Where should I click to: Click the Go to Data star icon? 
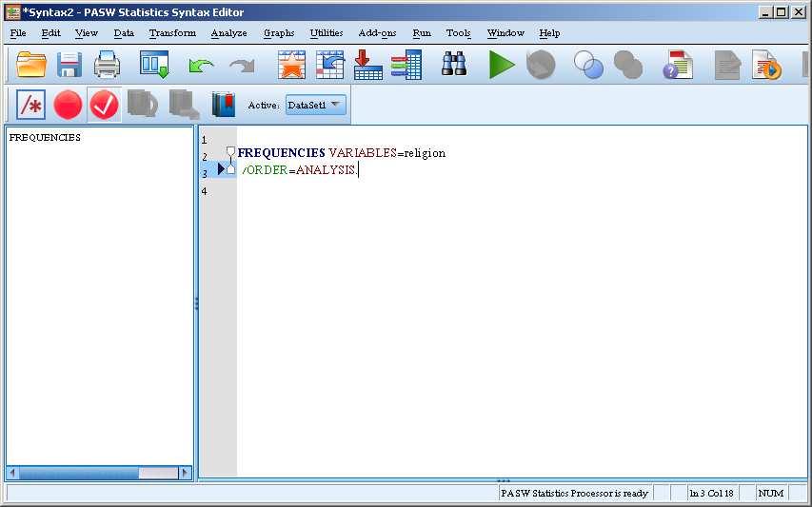[291, 65]
